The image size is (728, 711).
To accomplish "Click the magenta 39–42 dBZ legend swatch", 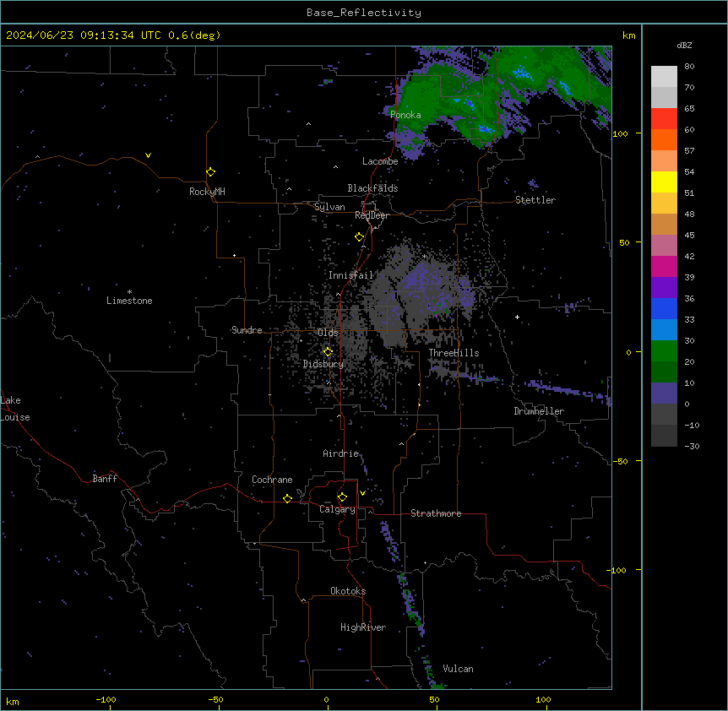I will click(x=664, y=266).
